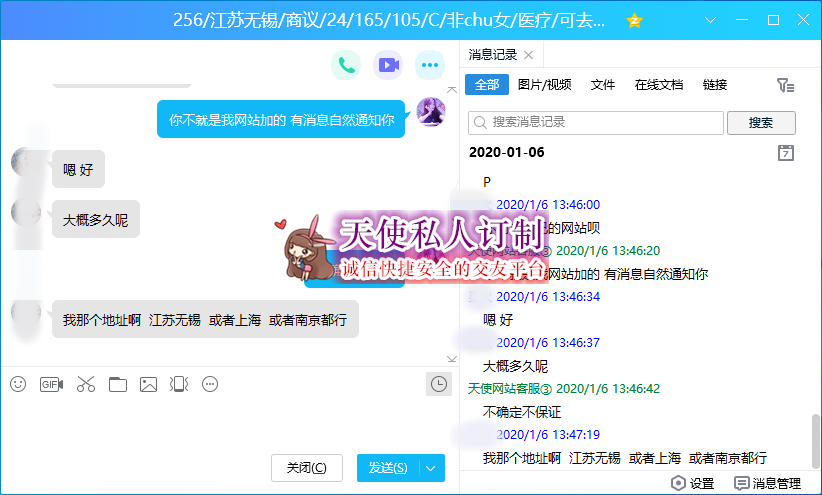Start a video call
The image size is (822, 495).
[388, 66]
